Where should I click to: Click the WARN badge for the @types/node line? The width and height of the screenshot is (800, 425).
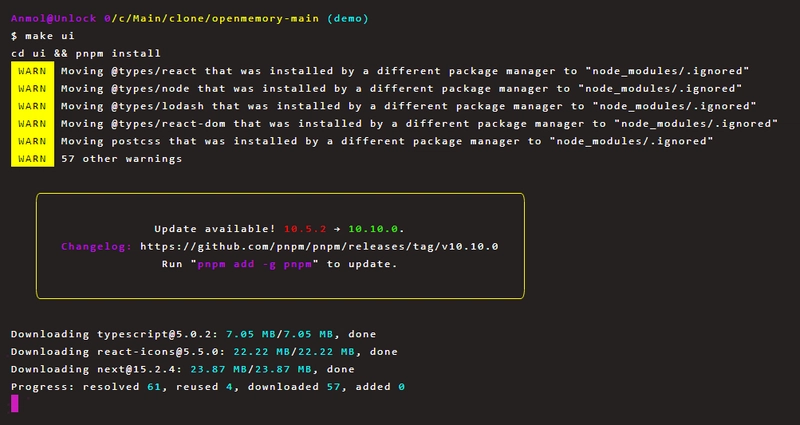[x=32, y=89]
